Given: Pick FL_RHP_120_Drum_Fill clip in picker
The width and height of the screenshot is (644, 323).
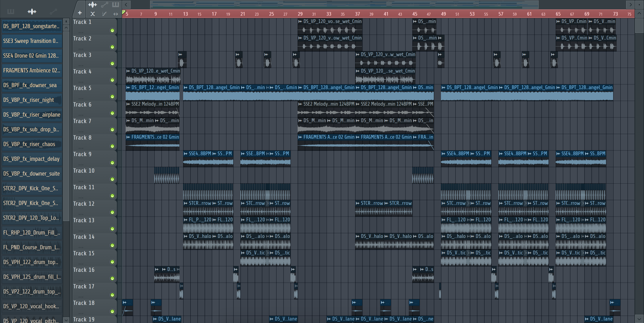Looking at the screenshot, I should 32,233.
